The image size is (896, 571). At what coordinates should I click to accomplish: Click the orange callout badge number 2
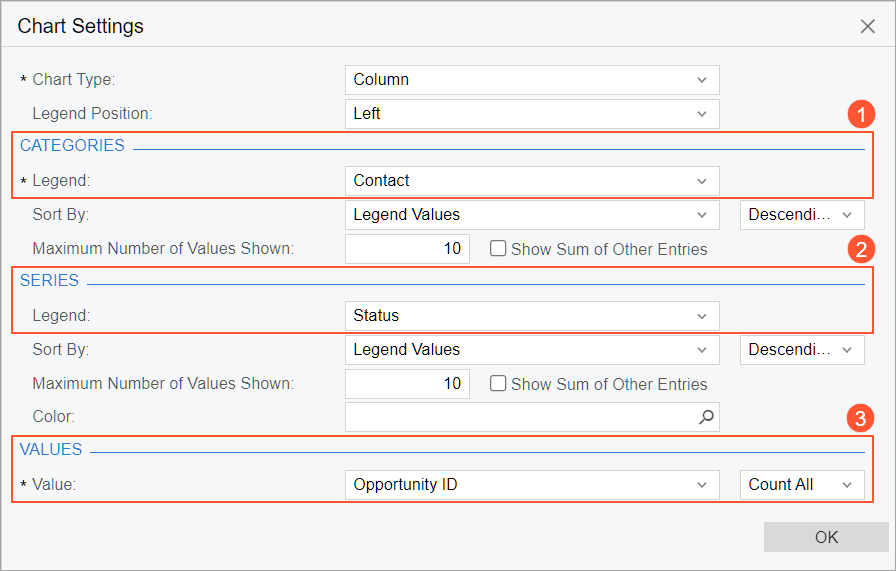point(860,249)
